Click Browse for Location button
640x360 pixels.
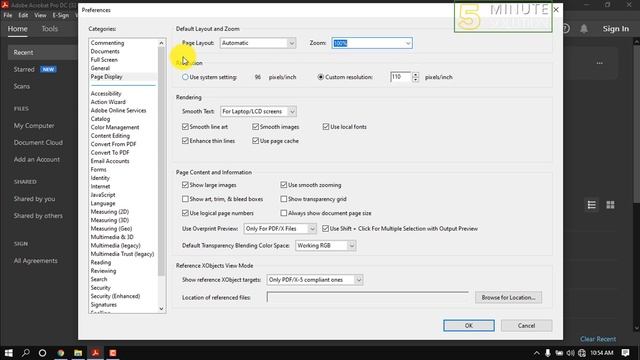click(508, 297)
